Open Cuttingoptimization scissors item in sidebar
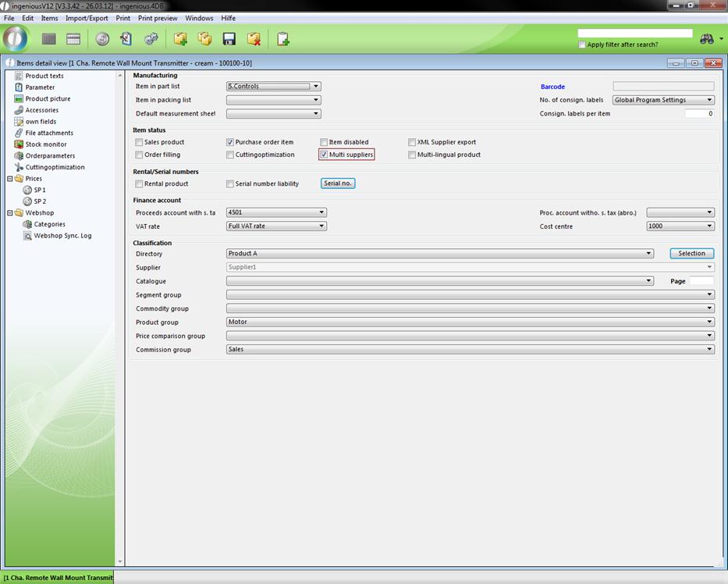728x584 pixels. point(55,167)
